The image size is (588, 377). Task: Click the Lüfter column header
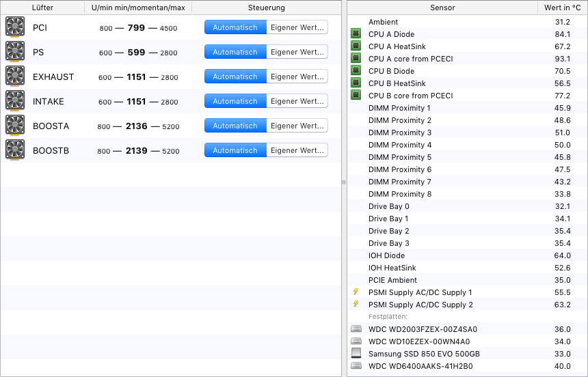click(42, 8)
